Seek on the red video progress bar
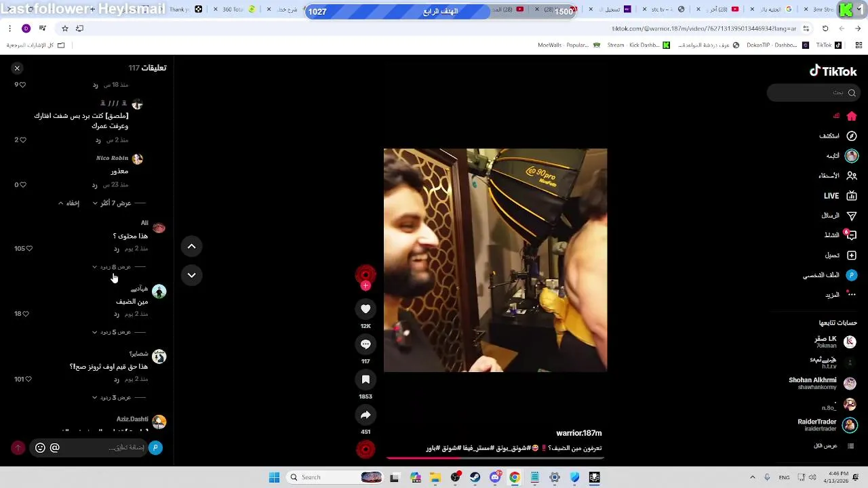 pyautogui.click(x=495, y=457)
